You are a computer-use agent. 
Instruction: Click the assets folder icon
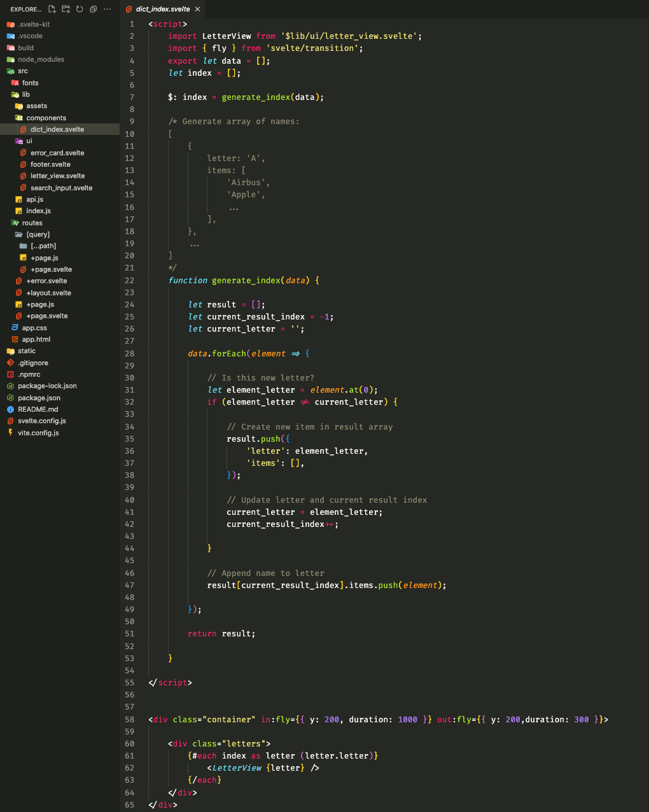point(18,106)
